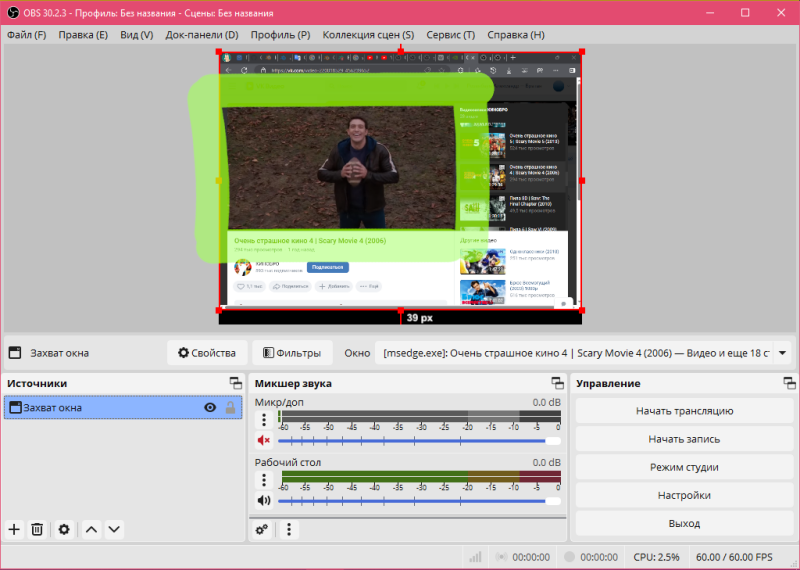This screenshot has width=800, height=570.
Task: Click Начать запись button
Action: pos(684,439)
